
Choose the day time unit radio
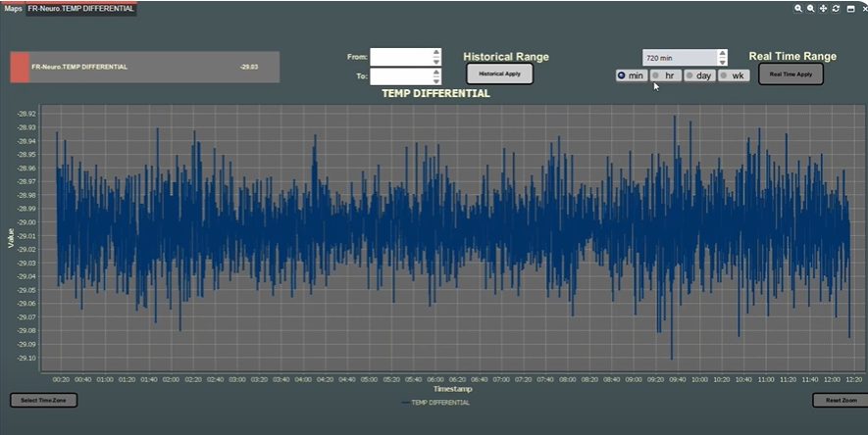point(689,75)
